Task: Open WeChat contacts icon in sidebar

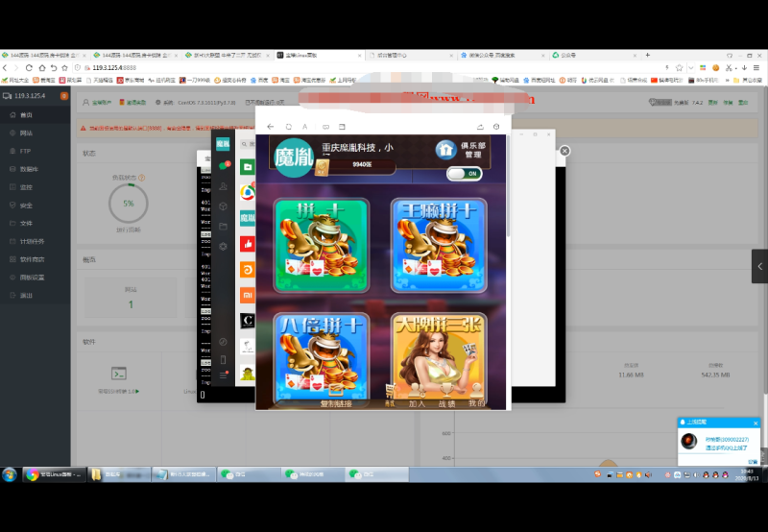Action: 223,186
